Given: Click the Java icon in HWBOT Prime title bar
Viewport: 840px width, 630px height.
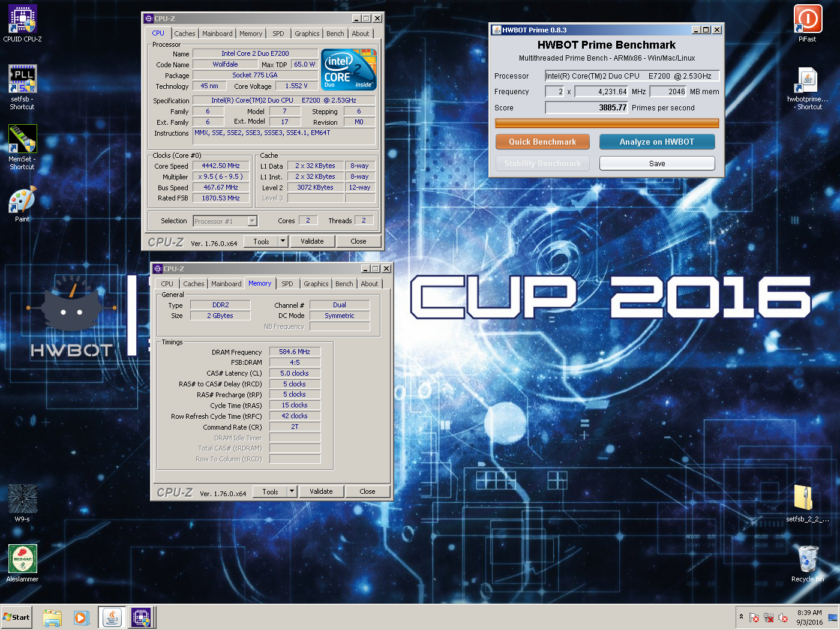Looking at the screenshot, I should pos(496,30).
